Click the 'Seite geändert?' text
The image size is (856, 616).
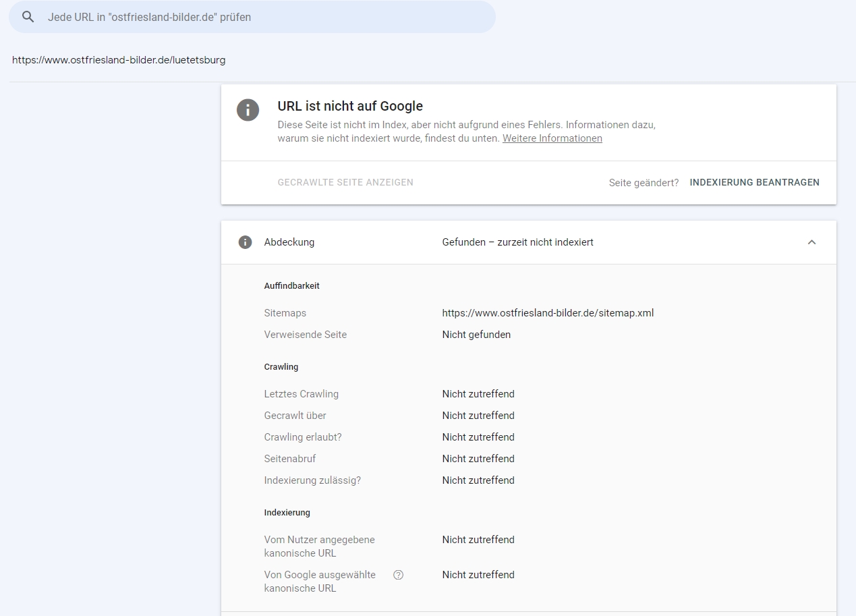[x=644, y=183]
